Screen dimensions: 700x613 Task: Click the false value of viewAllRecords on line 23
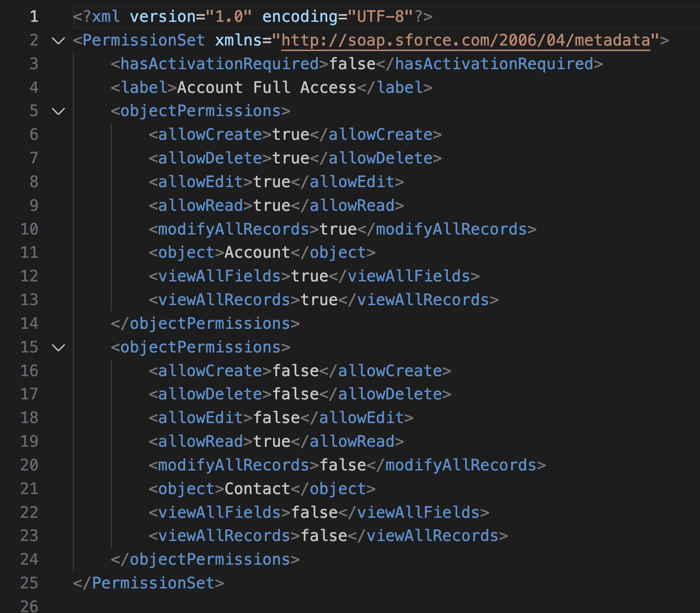[324, 536]
